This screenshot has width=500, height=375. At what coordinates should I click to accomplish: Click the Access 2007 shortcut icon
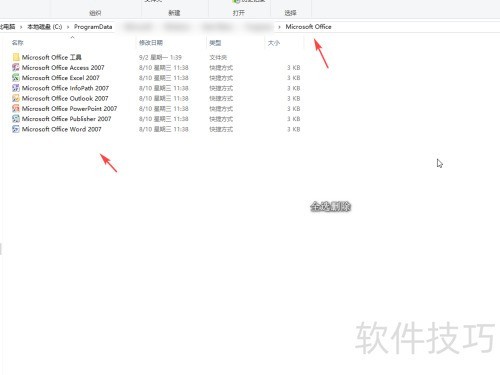(x=16, y=67)
